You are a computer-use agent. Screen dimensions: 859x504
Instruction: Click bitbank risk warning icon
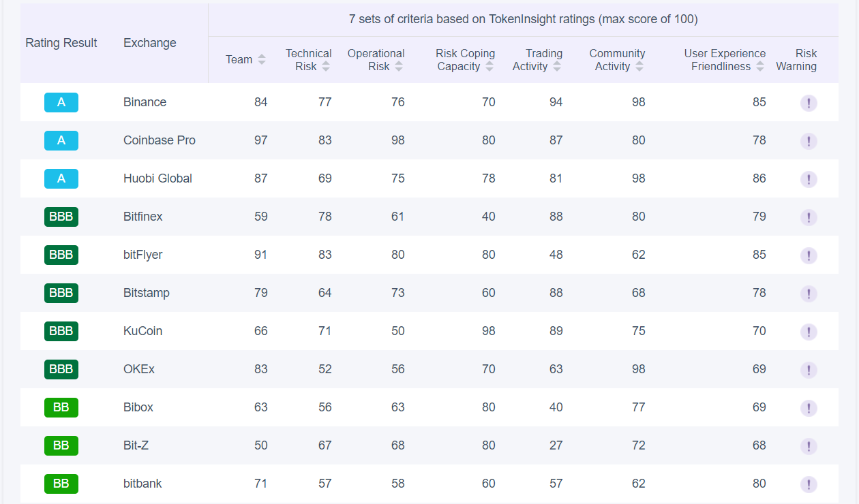point(809,484)
